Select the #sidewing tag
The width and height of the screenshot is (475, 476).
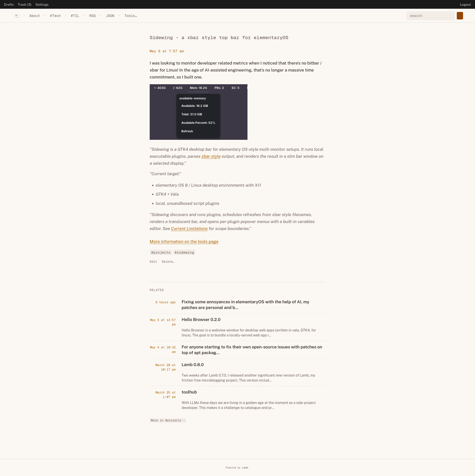[184, 252]
